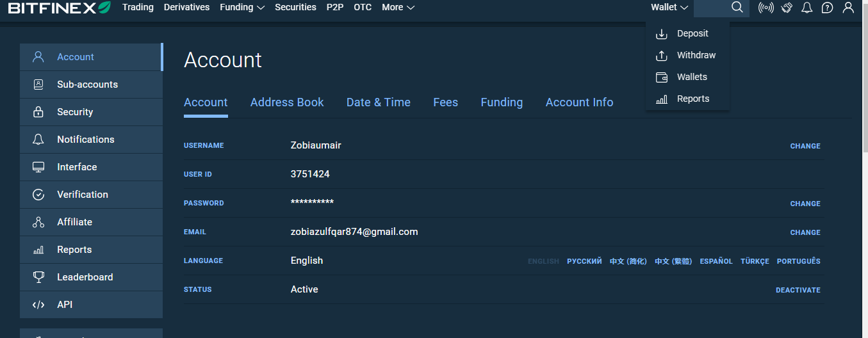Click the Security lock icon

click(x=38, y=112)
